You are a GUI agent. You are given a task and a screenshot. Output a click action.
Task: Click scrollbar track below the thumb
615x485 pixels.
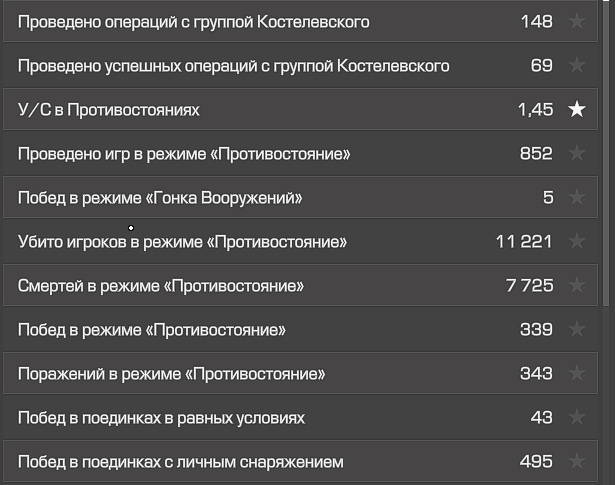click(x=606, y=396)
